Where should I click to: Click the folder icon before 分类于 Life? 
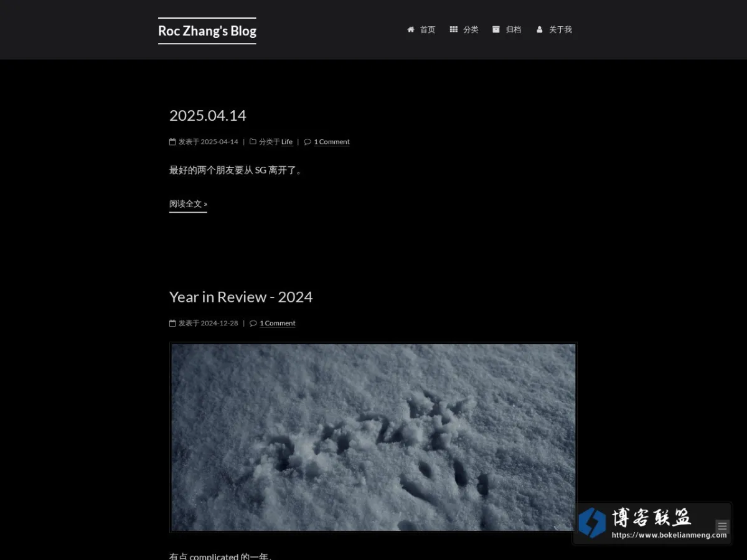point(253,142)
